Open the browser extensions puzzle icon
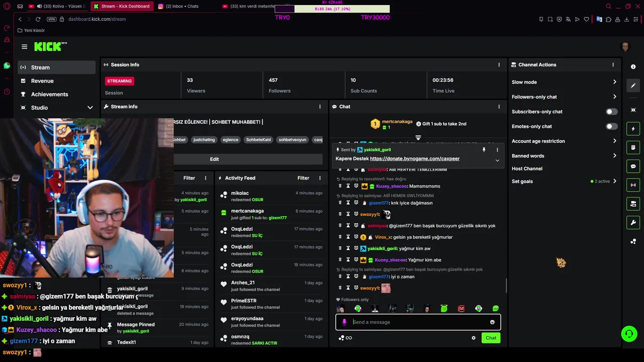The width and height of the screenshot is (644, 362). [608, 19]
